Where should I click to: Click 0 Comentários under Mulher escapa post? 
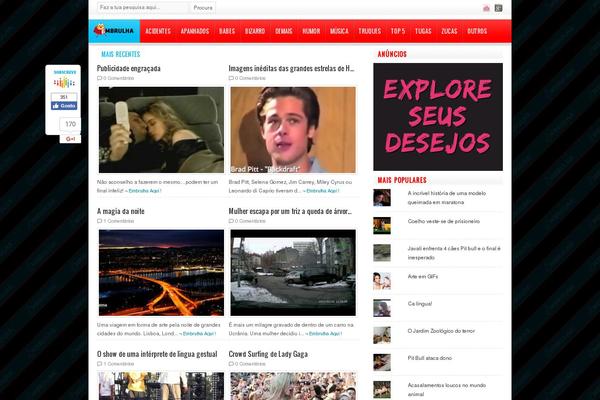[250, 221]
